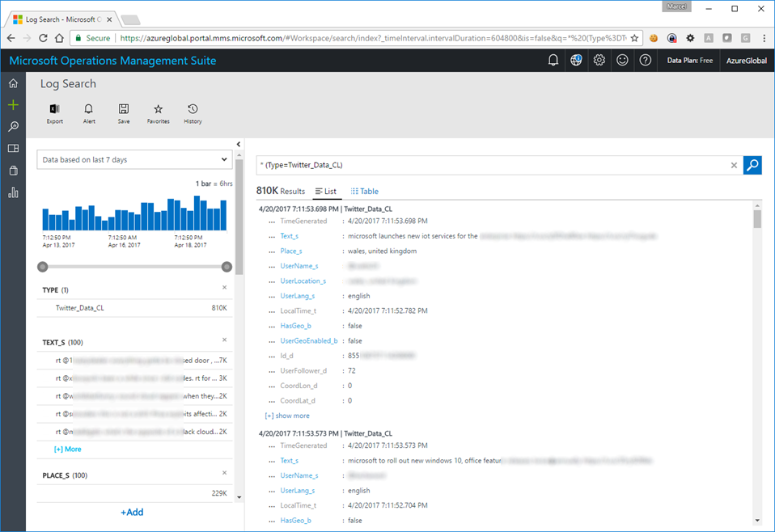The width and height of the screenshot is (775, 532).
Task: Select the Twitter_Data_CL type filter row
Action: point(134,308)
